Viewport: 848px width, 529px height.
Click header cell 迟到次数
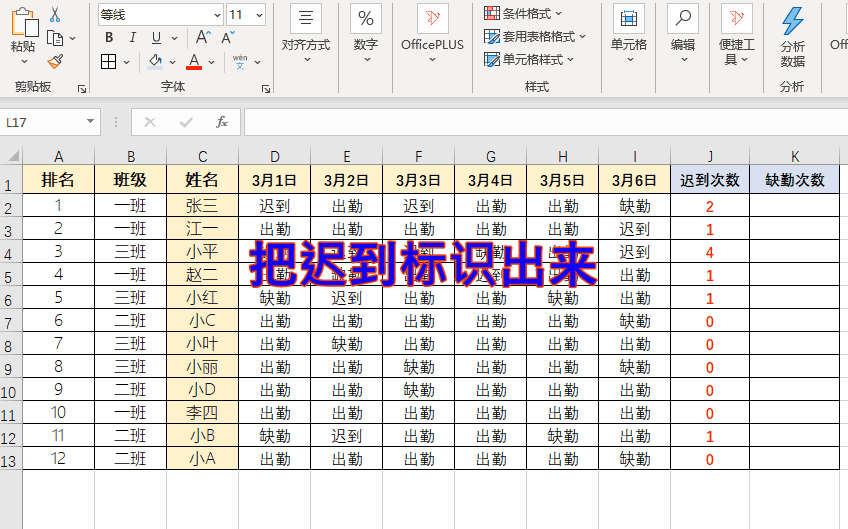pos(710,180)
